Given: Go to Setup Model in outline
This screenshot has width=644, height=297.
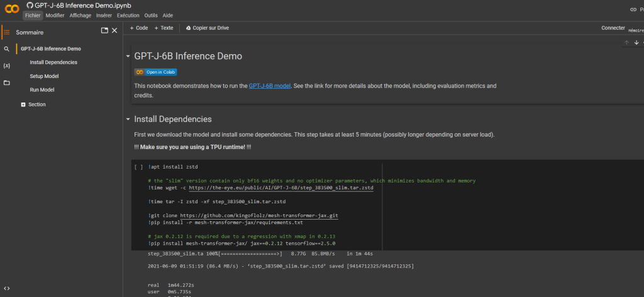Looking at the screenshot, I should tap(44, 76).
